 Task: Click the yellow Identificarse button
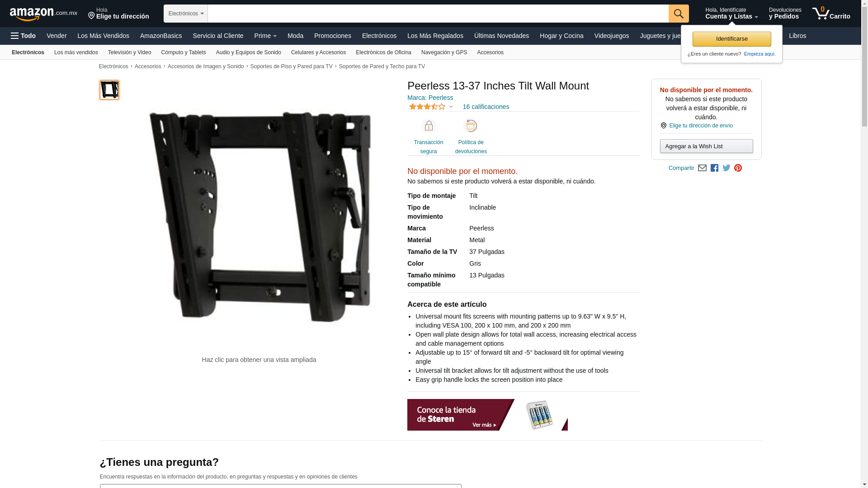(x=731, y=39)
